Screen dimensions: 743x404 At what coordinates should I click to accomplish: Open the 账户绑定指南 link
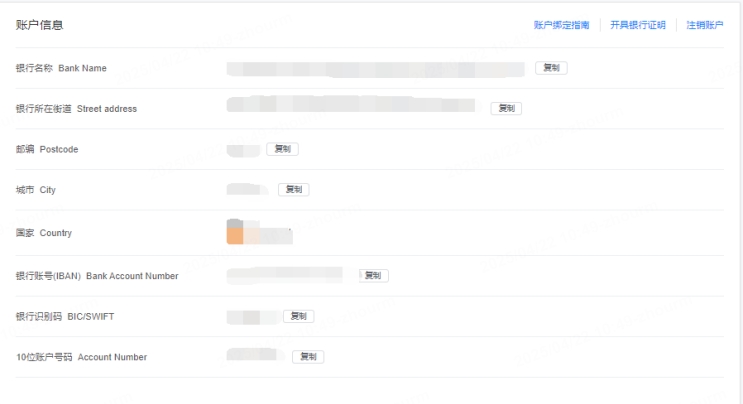pyautogui.click(x=562, y=25)
